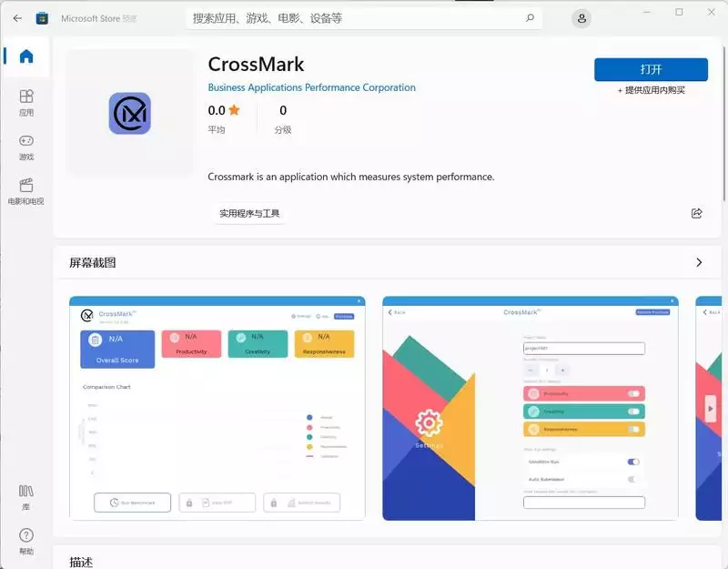Open the first screenshot showing Overall Score

217,408
